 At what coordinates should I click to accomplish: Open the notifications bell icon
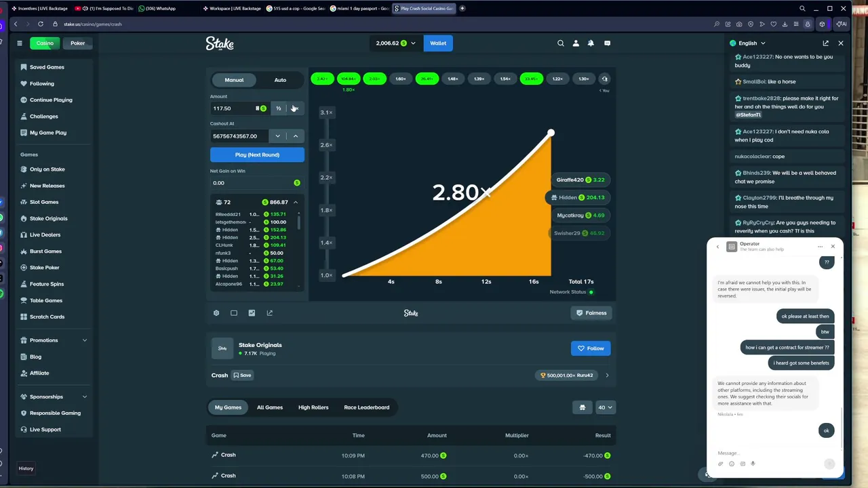591,43
